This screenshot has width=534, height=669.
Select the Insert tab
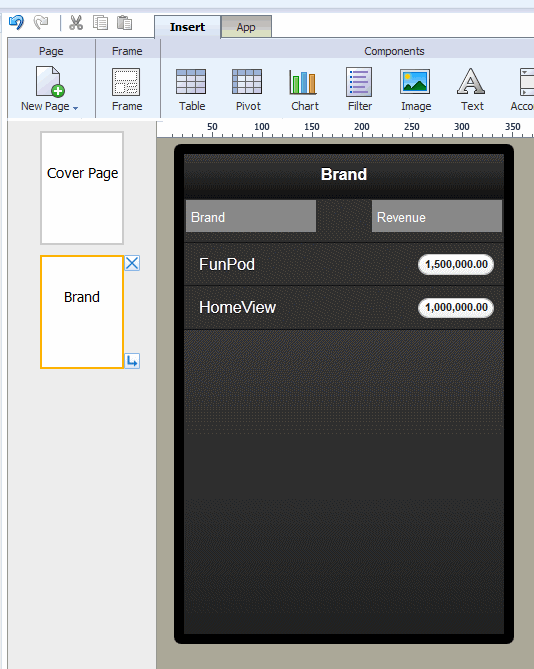[x=187, y=27]
